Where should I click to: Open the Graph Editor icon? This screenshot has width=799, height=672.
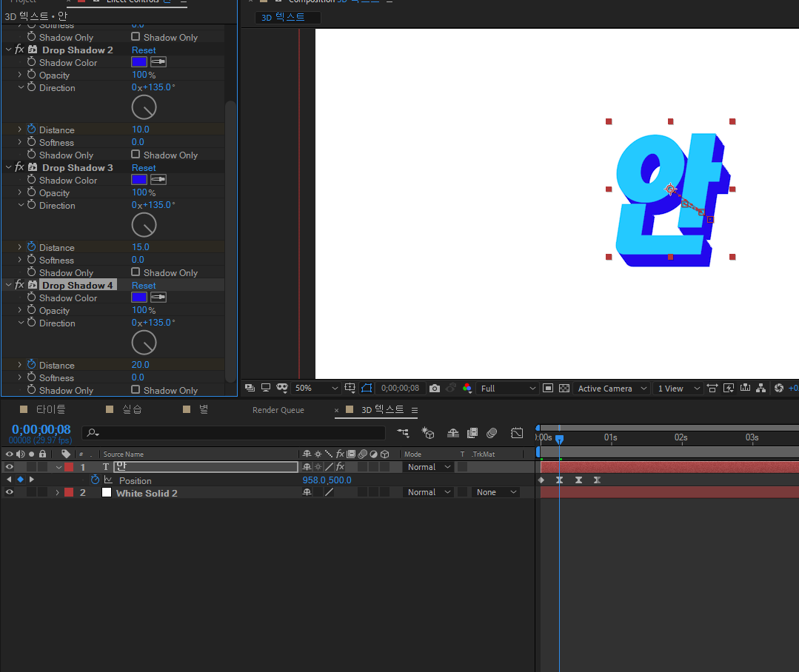tap(517, 433)
